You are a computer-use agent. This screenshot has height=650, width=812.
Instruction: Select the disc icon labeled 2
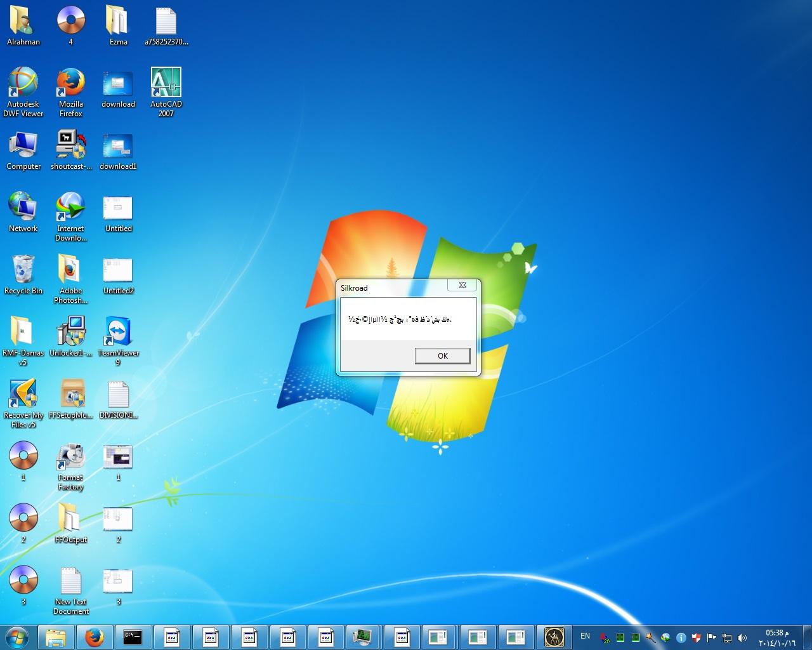23,523
